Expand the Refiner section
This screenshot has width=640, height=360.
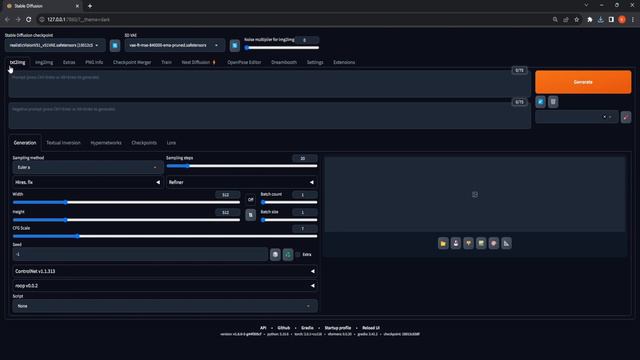tap(242, 182)
